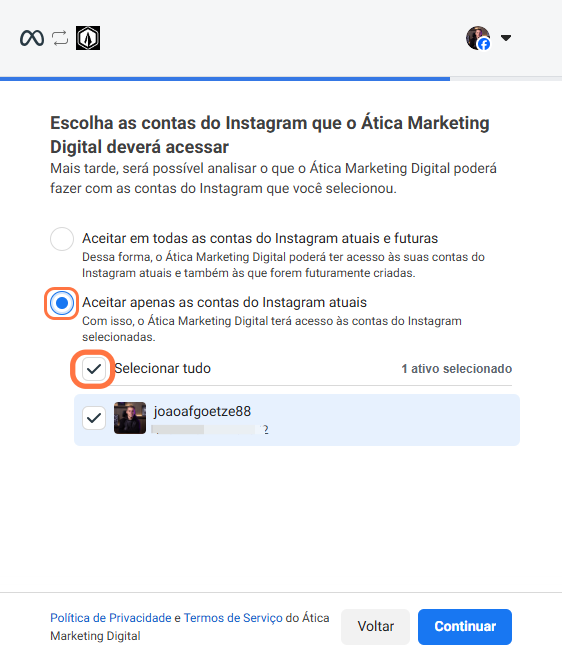Image resolution: width=562 pixels, height=670 pixels.
Task: Uncheck the joaoafgoetze88 account checkbox
Action: click(x=94, y=418)
